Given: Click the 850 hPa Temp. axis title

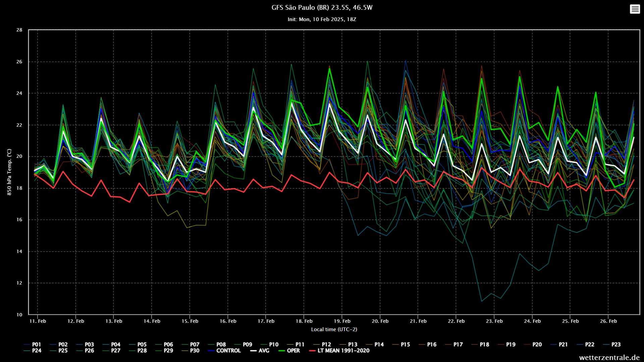Looking at the screenshot, I should click(x=9, y=172).
